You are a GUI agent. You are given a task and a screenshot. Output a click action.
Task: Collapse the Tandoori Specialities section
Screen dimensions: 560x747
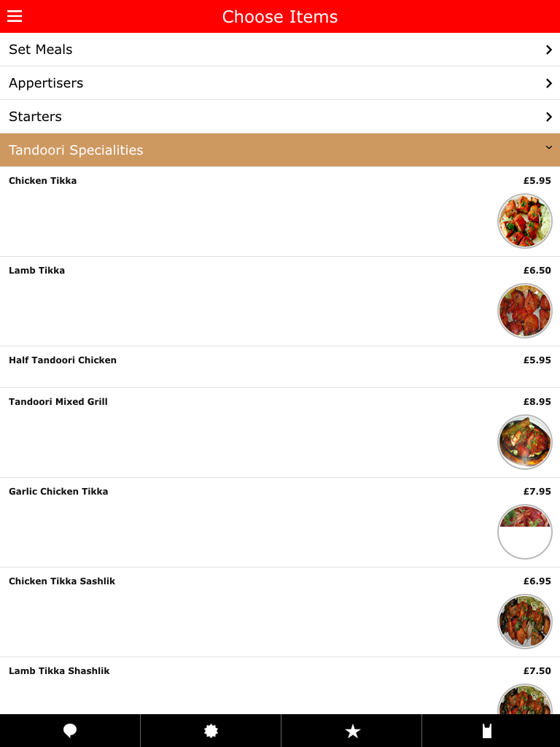(548, 148)
